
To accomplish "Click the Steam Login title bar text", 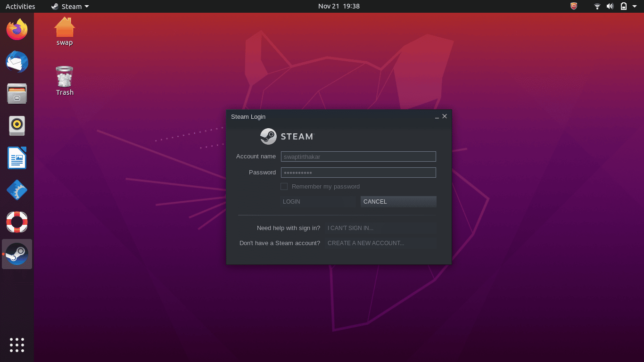I will click(x=248, y=116).
